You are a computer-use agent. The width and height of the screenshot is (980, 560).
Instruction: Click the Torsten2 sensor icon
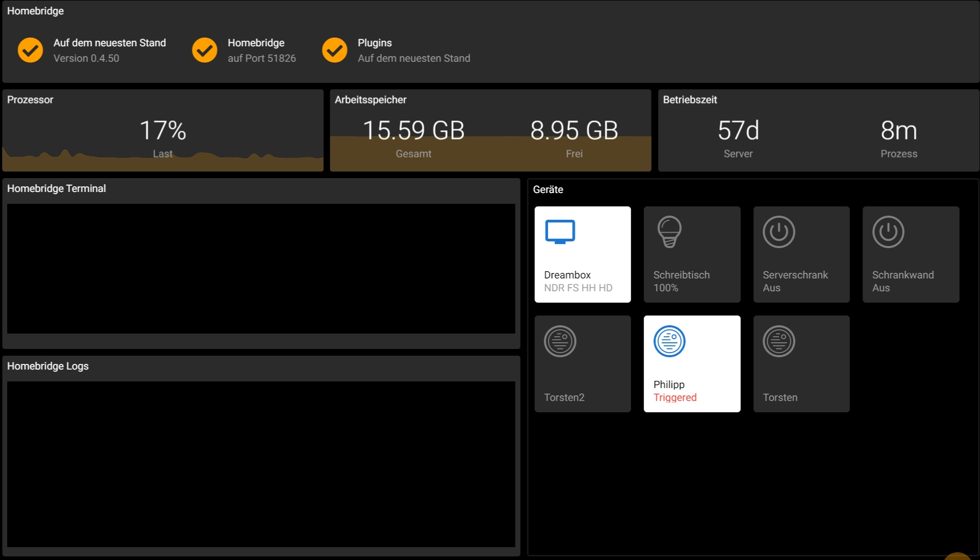(560, 341)
